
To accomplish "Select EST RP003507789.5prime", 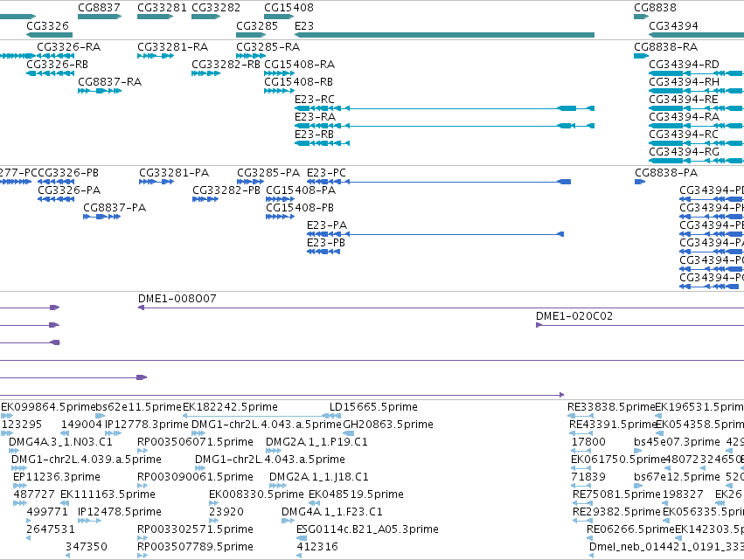I will (x=142, y=557).
